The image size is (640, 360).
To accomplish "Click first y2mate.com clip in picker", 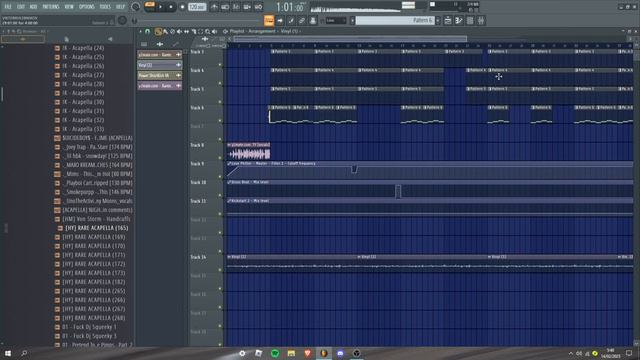I will coord(160,55).
